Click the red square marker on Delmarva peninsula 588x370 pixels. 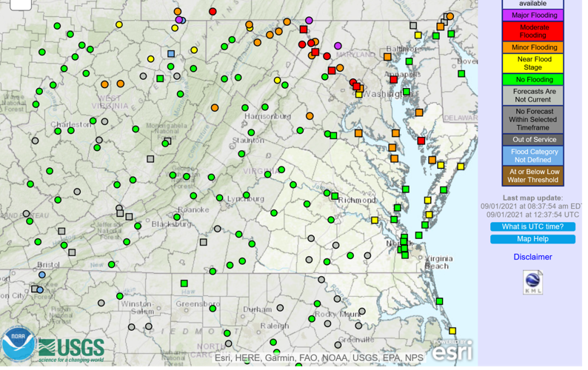click(x=421, y=141)
